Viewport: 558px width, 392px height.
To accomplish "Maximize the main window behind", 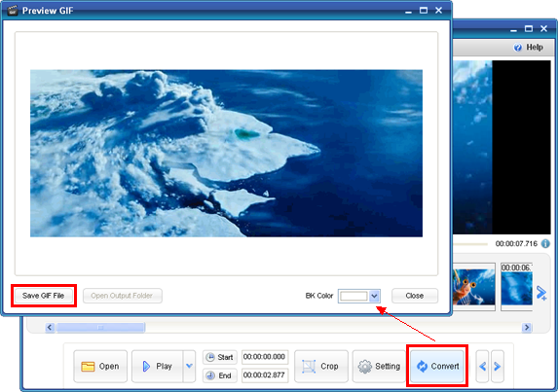I will 529,28.
